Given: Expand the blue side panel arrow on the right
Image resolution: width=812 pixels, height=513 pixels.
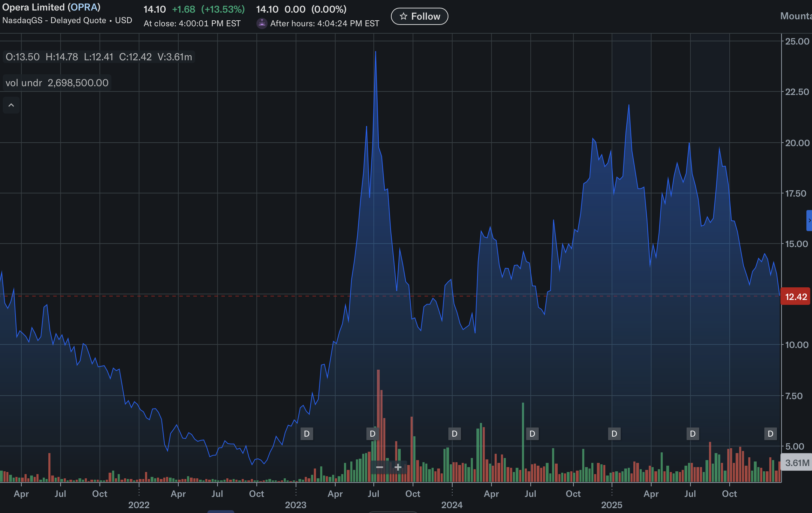Looking at the screenshot, I should click(809, 220).
